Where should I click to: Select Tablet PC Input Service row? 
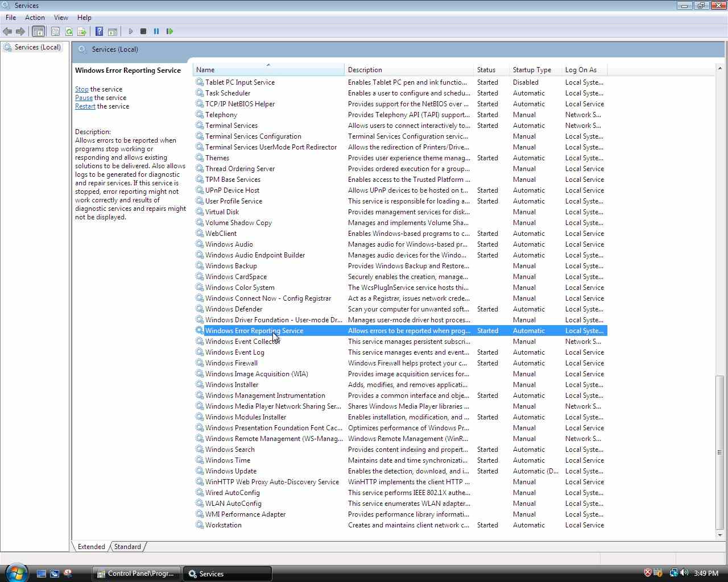pos(400,82)
